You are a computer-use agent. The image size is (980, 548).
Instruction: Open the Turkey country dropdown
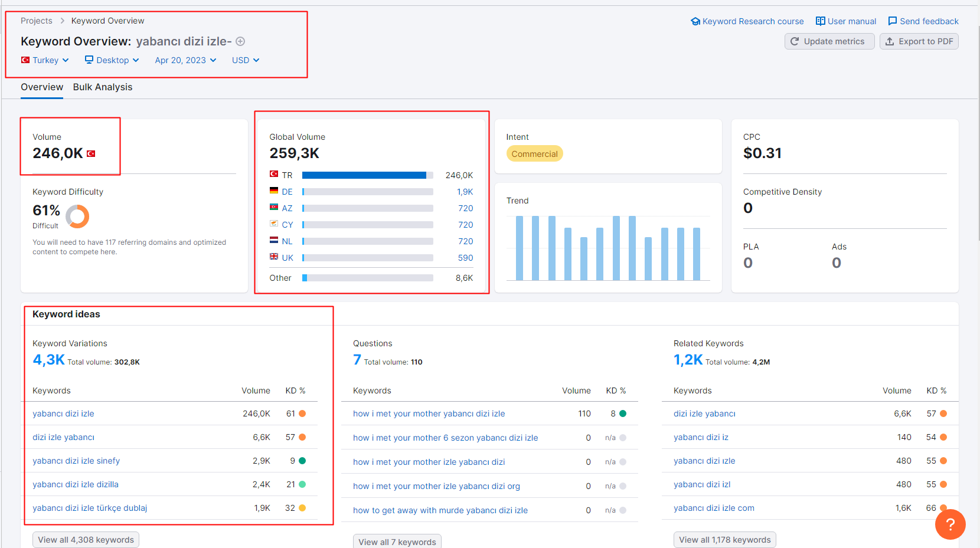45,60
